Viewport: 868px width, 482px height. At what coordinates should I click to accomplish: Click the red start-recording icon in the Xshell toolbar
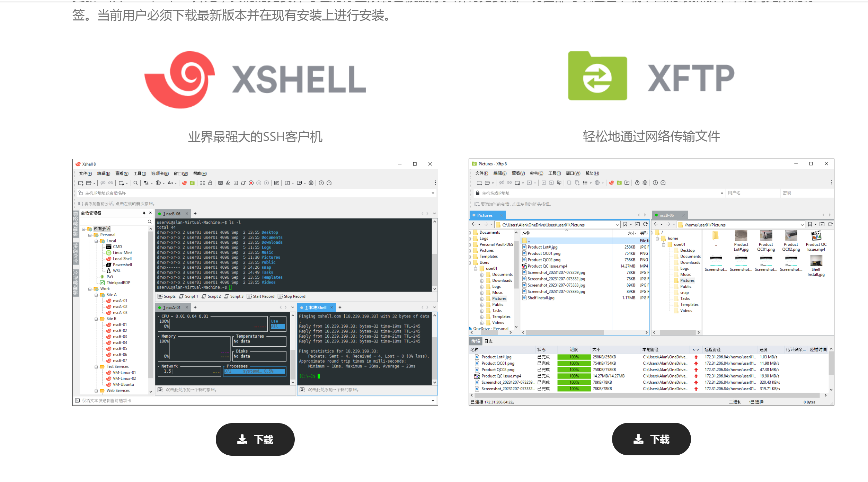tap(251, 183)
